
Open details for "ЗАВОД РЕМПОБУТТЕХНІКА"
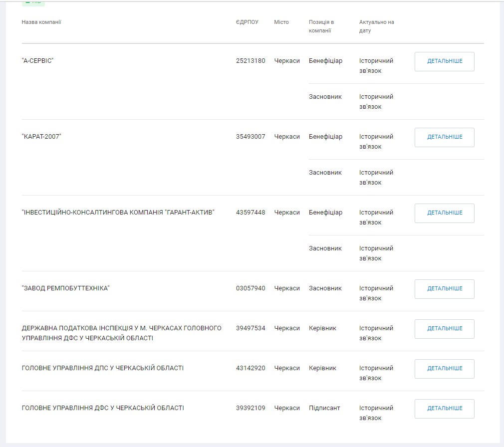point(444,289)
